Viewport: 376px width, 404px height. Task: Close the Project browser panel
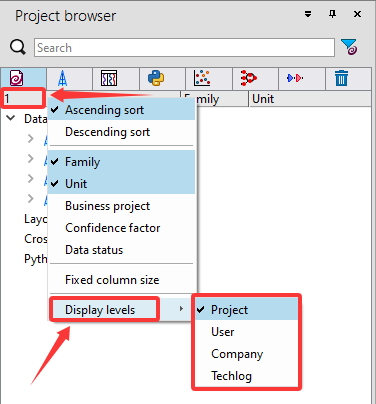(x=357, y=14)
